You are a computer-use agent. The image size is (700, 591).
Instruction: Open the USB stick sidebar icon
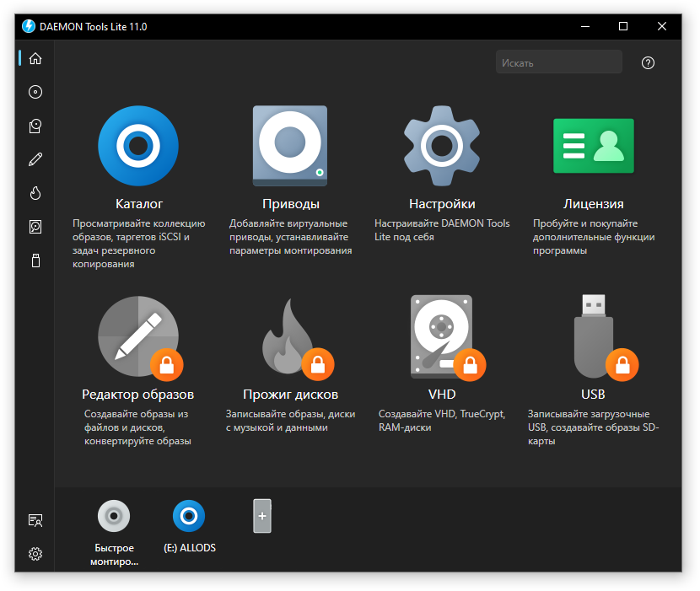35,261
